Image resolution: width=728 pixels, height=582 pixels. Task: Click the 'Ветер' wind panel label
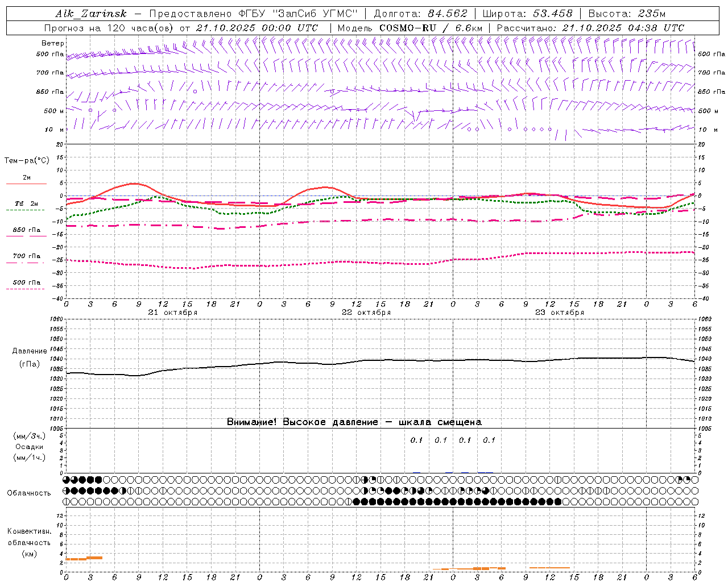click(x=53, y=43)
